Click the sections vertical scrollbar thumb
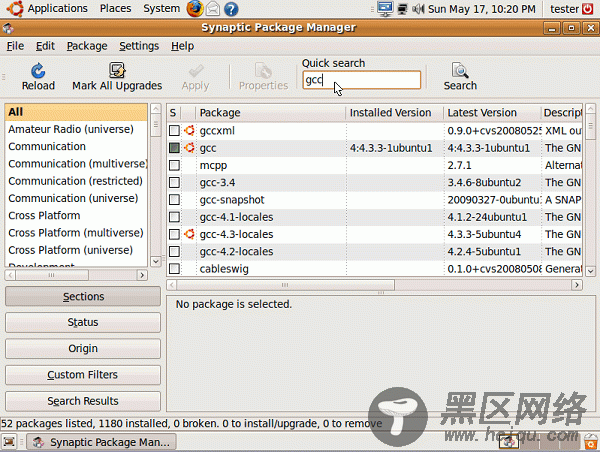This screenshot has width=600, height=452. pyautogui.click(x=155, y=125)
